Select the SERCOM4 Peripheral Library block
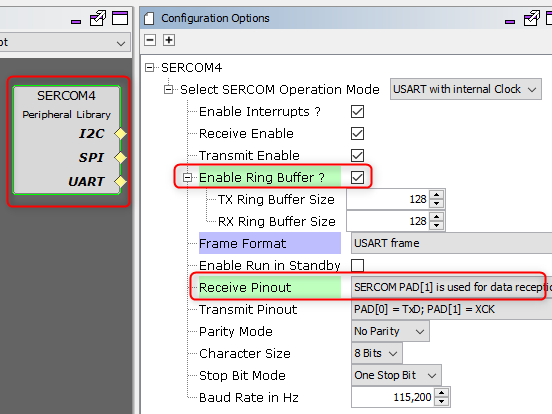 (x=67, y=140)
